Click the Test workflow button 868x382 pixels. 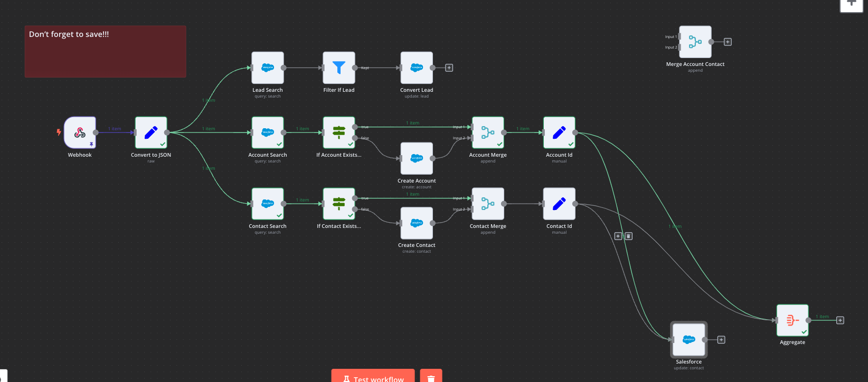tap(373, 376)
